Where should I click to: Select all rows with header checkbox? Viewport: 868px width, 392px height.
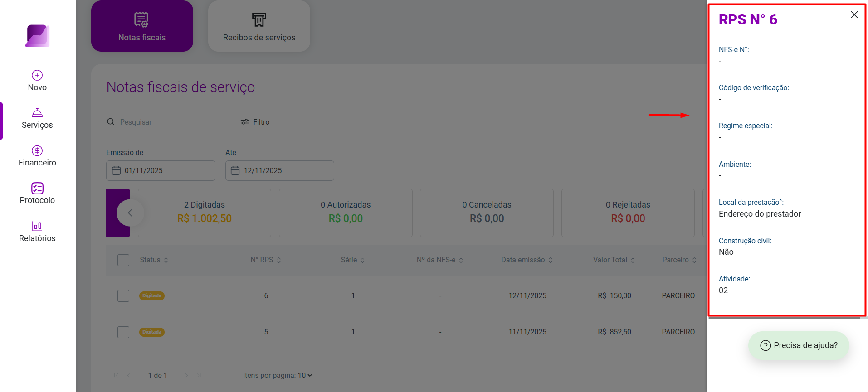coord(123,260)
